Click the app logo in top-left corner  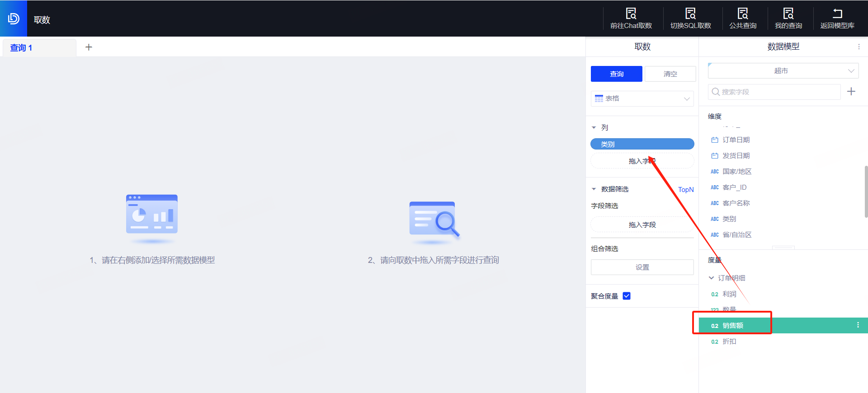tap(14, 19)
